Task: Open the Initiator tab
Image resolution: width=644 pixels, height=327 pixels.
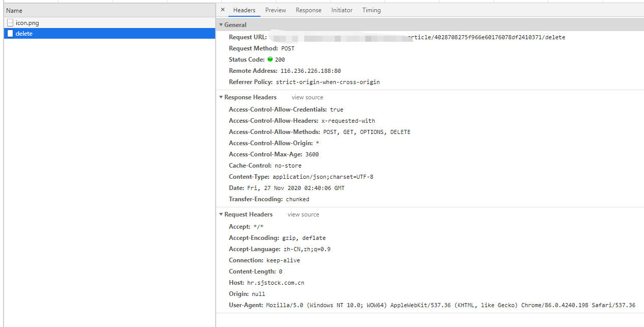Action: [341, 10]
